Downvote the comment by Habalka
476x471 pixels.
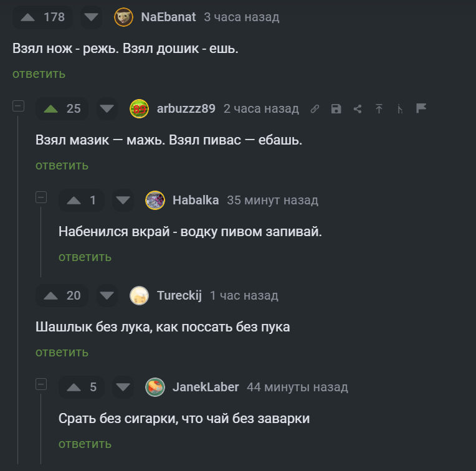123,200
